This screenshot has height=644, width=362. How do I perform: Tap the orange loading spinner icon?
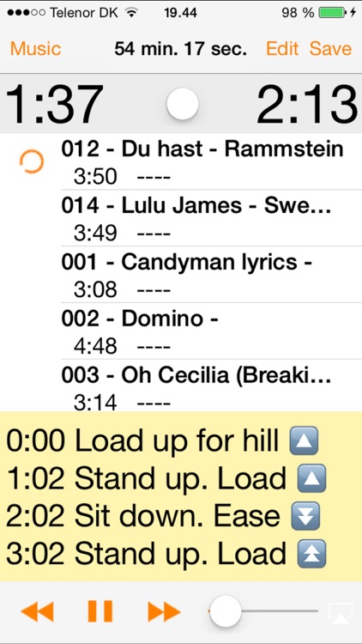tap(32, 161)
